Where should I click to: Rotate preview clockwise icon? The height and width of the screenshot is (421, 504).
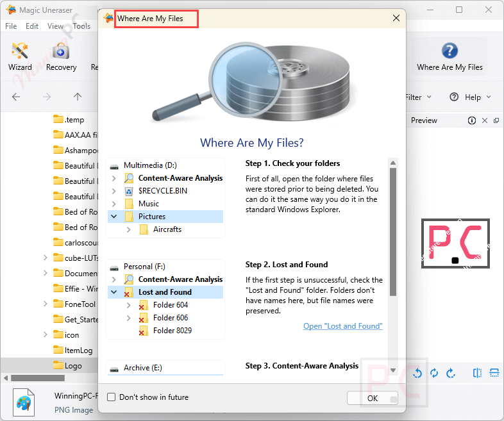pos(451,373)
